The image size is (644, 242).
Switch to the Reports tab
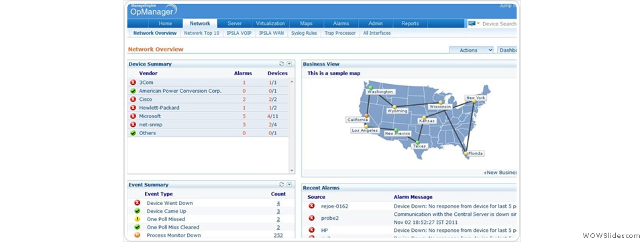411,24
